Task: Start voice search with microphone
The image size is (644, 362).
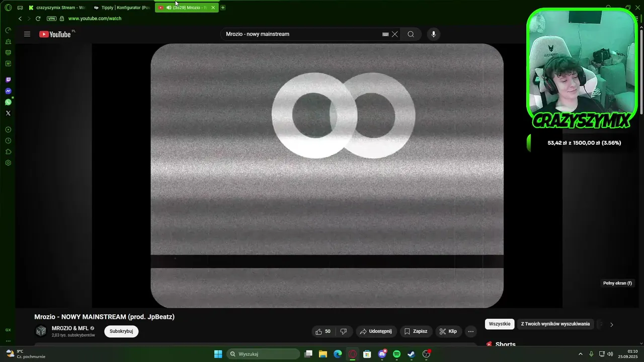Action: pos(434,34)
